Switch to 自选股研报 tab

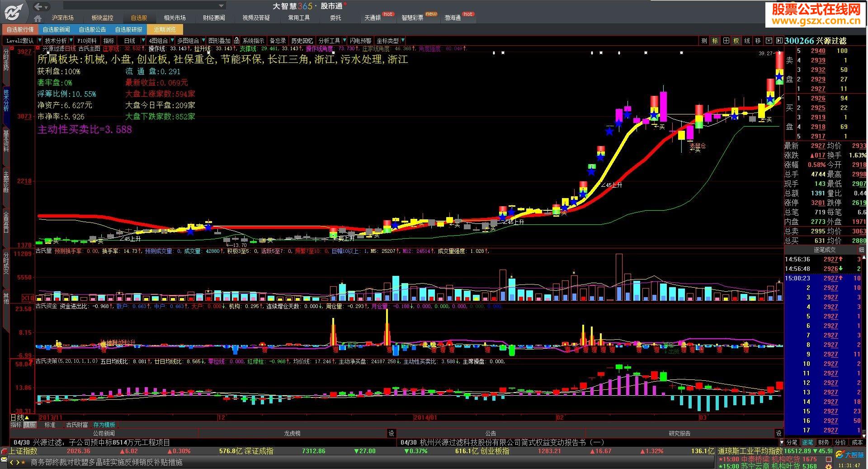(x=128, y=30)
